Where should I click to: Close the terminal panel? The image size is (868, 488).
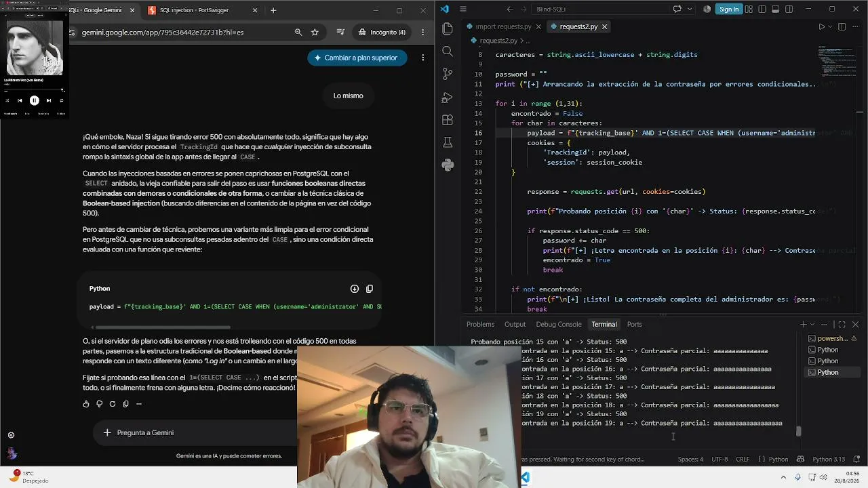click(x=855, y=325)
